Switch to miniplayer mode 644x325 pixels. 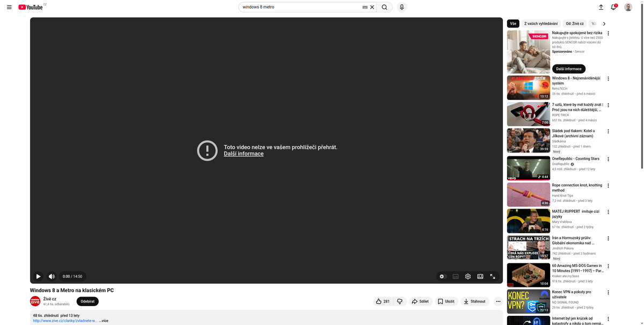click(480, 276)
